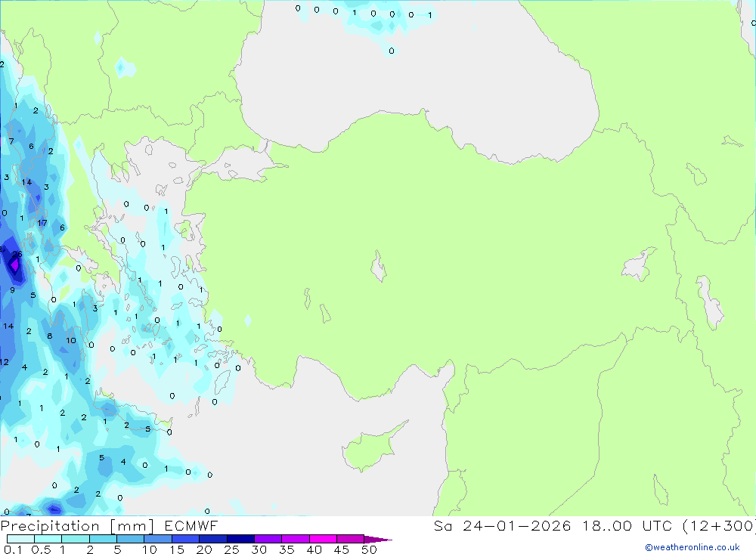Click the legend label "0.1"

13,549
